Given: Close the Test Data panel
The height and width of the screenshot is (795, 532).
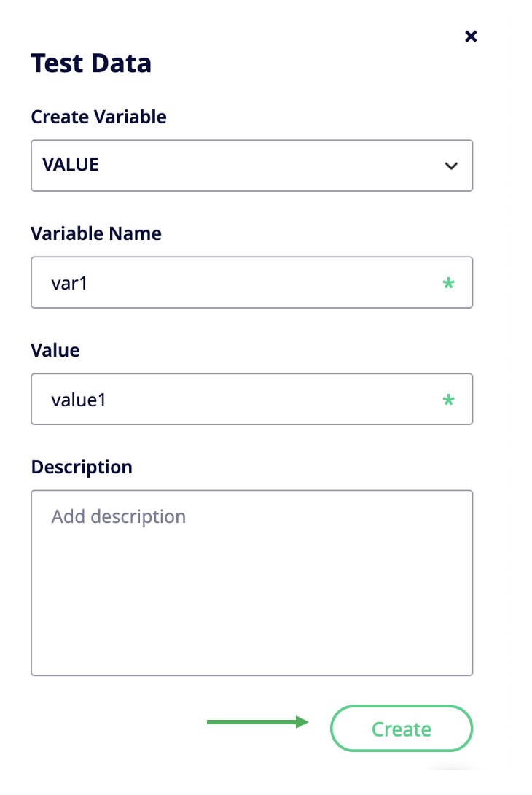Looking at the screenshot, I should pyautogui.click(x=471, y=36).
